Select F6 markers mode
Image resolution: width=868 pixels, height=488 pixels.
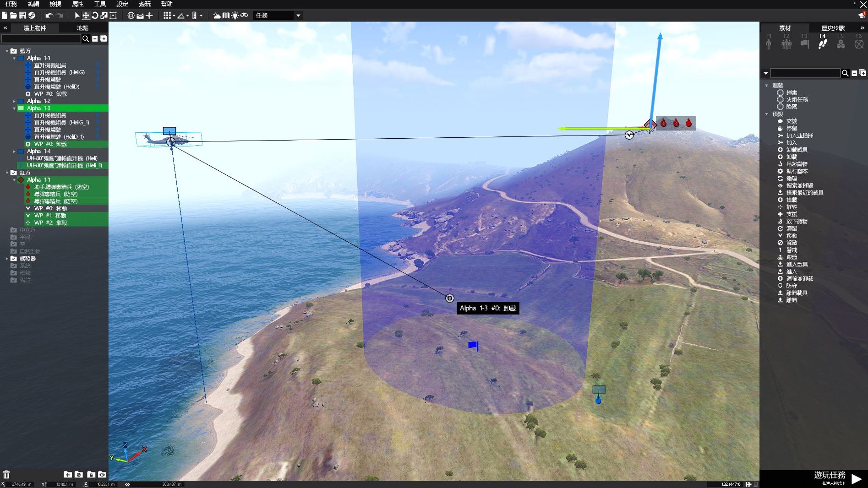tap(859, 42)
